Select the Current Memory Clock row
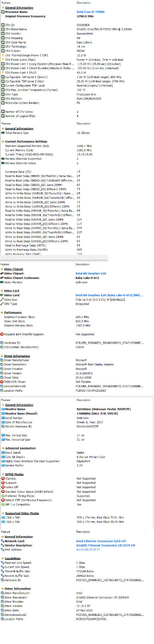Screen dimensions: 154x644 (54, 150)
